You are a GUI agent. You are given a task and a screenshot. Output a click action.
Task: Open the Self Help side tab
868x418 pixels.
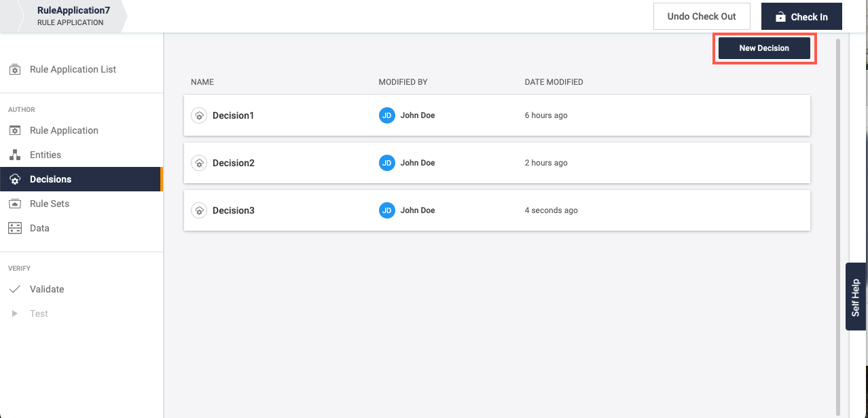pos(855,297)
